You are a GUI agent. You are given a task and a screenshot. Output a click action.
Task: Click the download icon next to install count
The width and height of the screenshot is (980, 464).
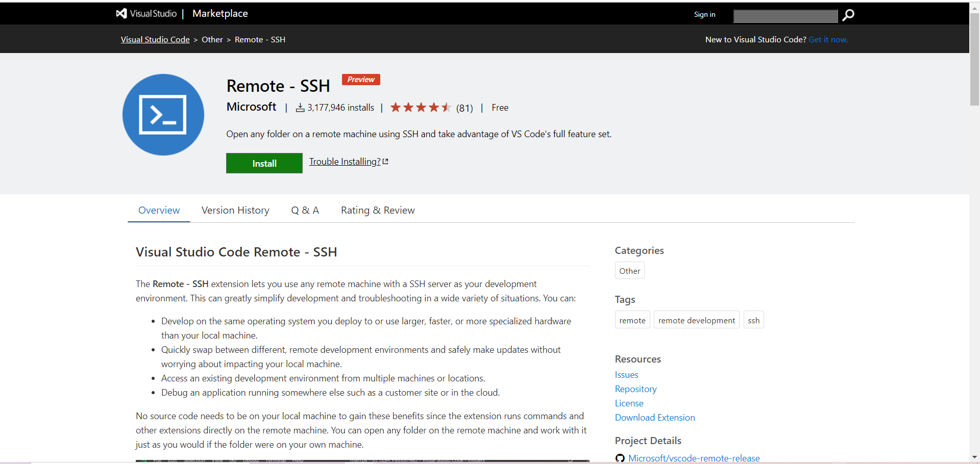pyautogui.click(x=299, y=108)
